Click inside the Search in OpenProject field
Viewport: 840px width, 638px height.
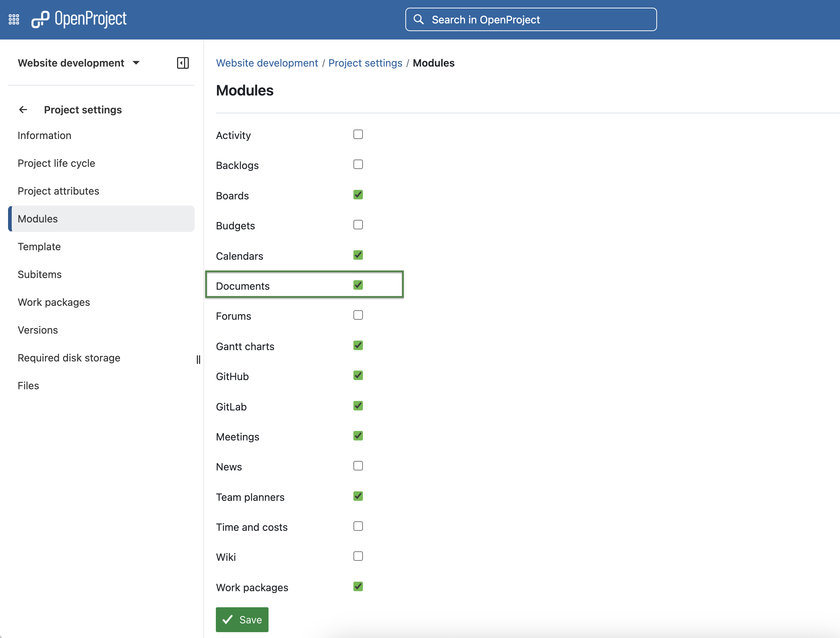pyautogui.click(x=532, y=19)
